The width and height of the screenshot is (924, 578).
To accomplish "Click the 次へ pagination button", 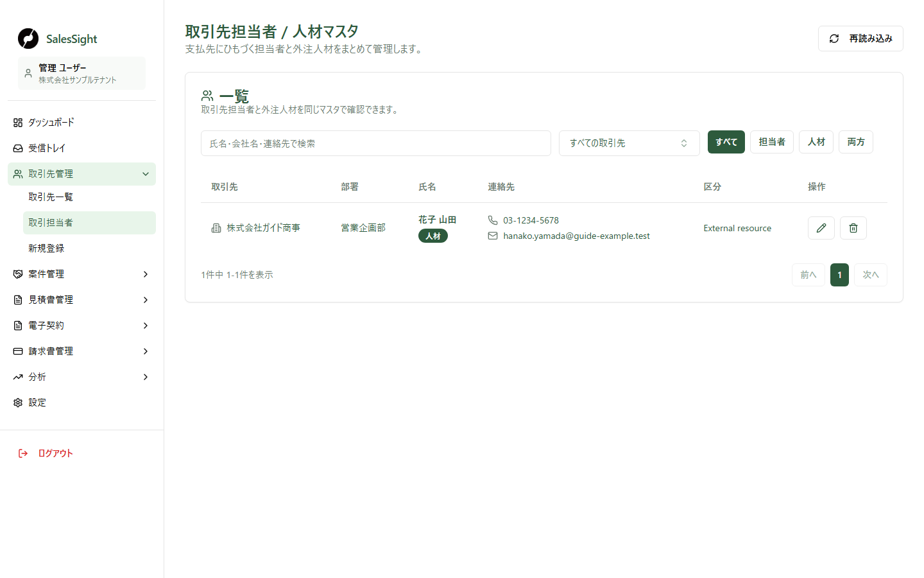I will click(871, 275).
